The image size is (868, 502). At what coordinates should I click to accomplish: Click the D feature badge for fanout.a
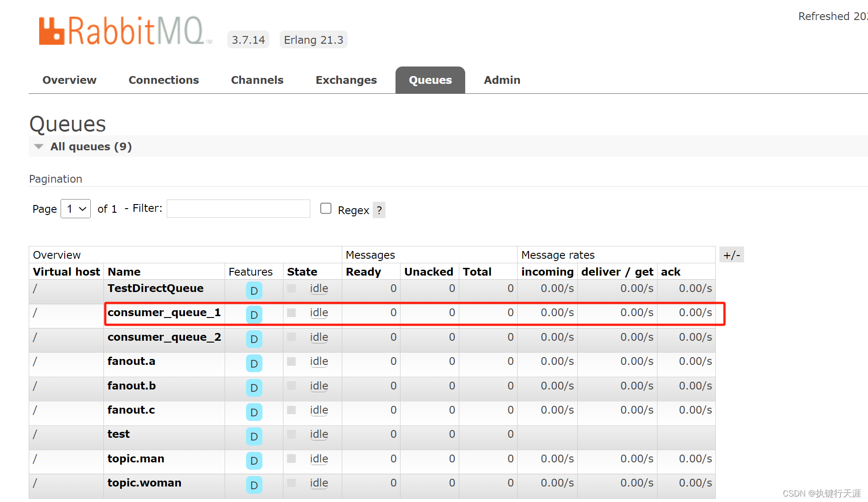pyautogui.click(x=254, y=364)
